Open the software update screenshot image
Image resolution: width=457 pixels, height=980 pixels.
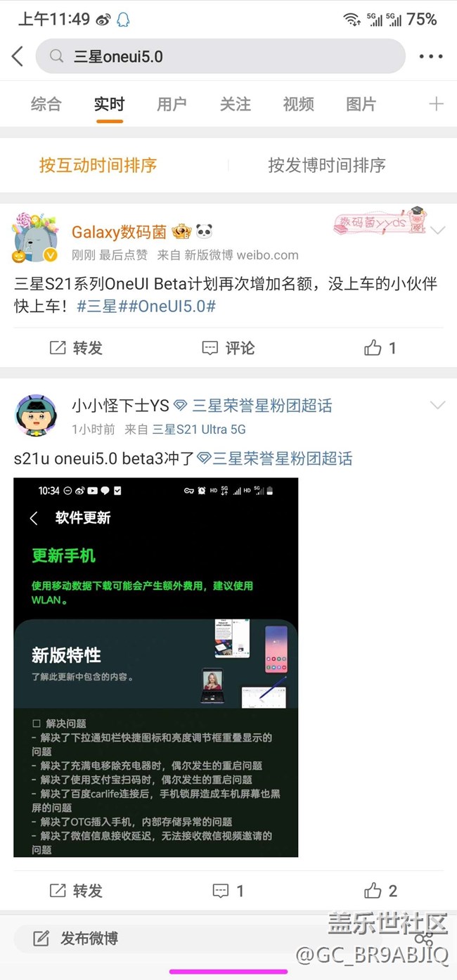click(x=155, y=667)
